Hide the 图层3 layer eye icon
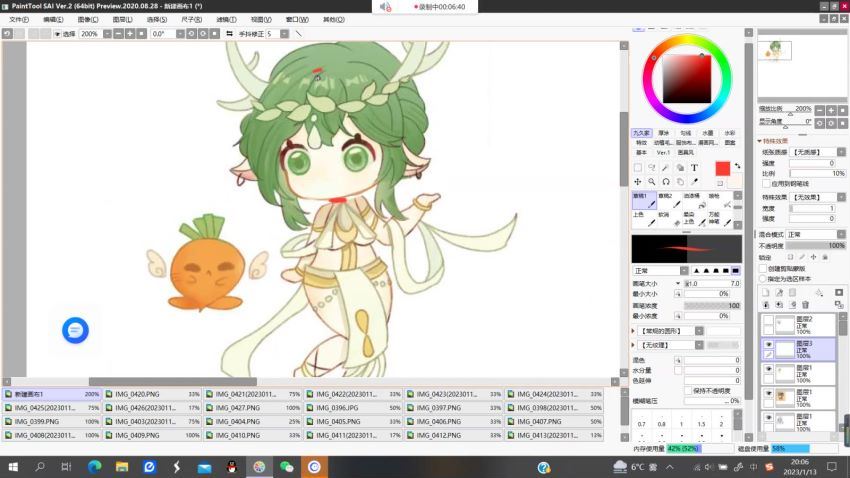Image resolution: width=850 pixels, height=478 pixels. coord(769,344)
